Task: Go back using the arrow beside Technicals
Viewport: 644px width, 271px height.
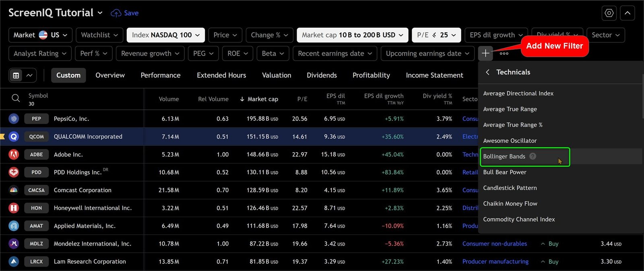Action: [487, 72]
